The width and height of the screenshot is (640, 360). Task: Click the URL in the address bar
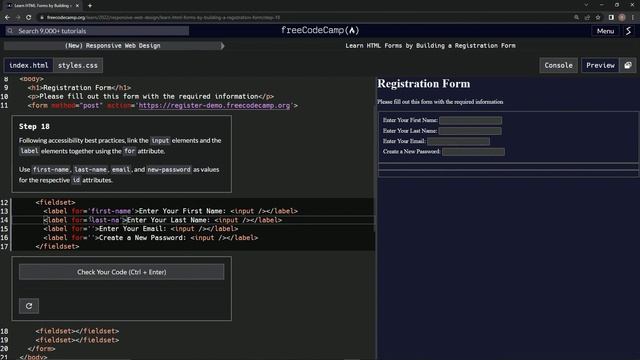pos(163,18)
